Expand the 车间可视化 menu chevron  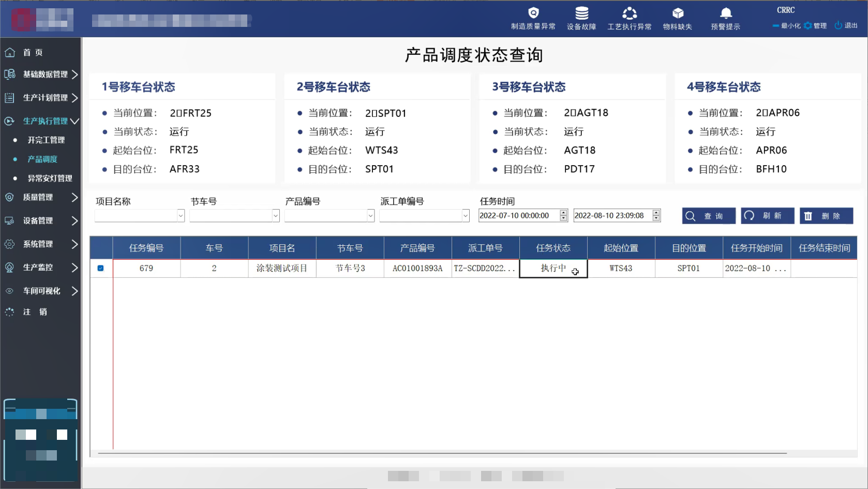tap(74, 291)
